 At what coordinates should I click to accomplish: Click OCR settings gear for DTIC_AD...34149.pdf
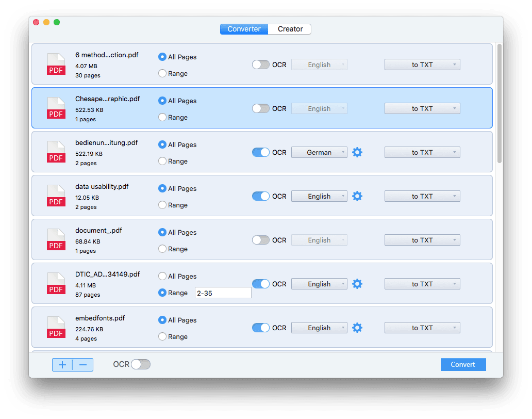tap(357, 284)
